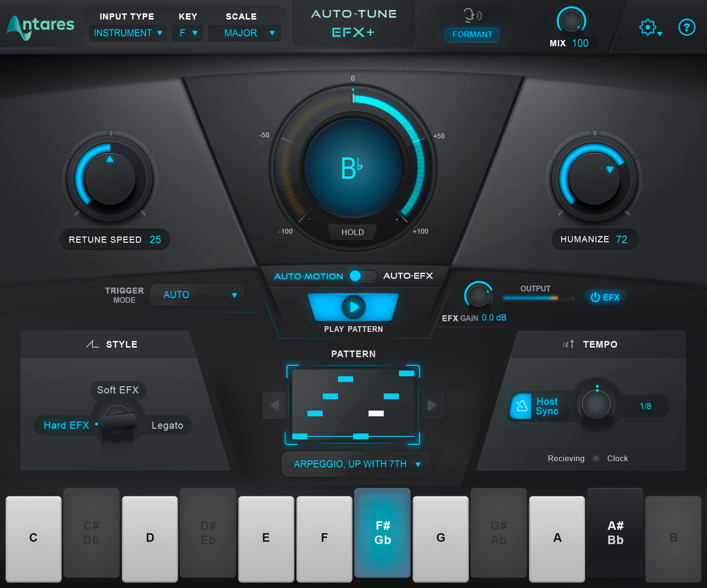Open the Scale dropdown showing MAJOR
Viewport: 707px width, 588px height.
[245, 33]
